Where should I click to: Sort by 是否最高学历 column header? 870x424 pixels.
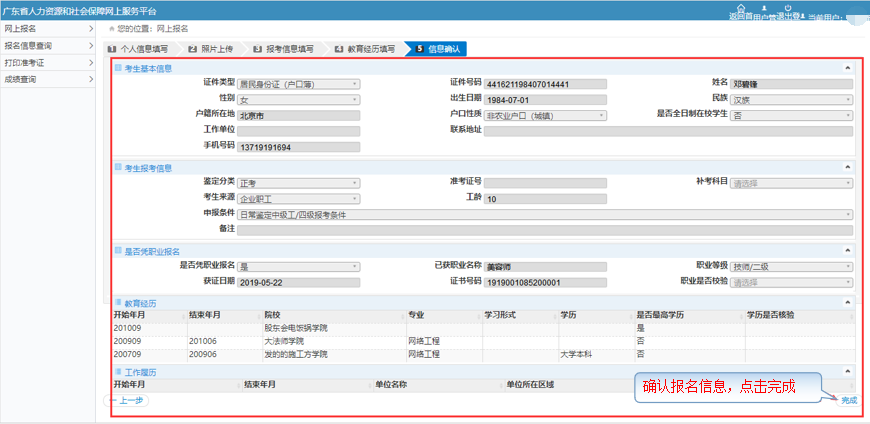coord(690,315)
